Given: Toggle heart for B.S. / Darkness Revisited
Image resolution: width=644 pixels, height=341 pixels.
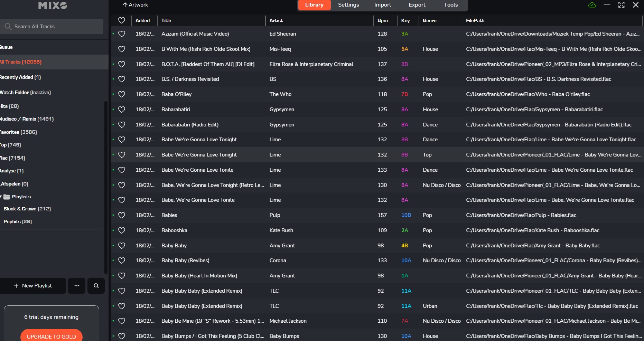Looking at the screenshot, I should [122, 79].
